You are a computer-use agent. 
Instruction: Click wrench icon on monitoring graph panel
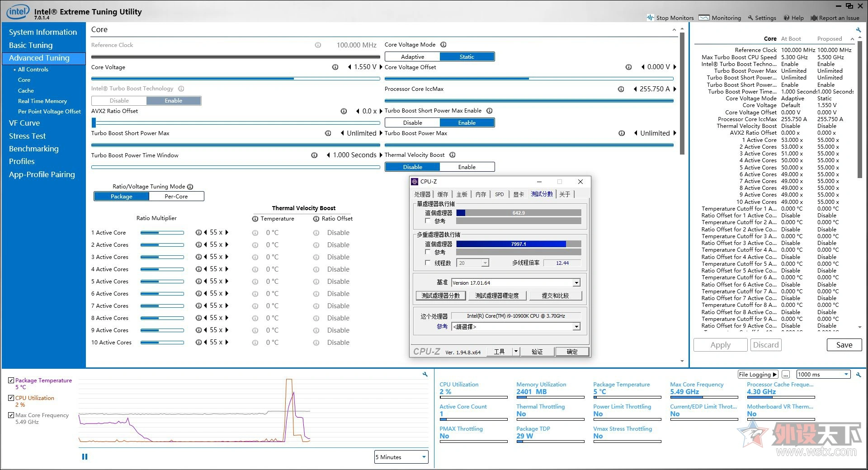(x=425, y=374)
